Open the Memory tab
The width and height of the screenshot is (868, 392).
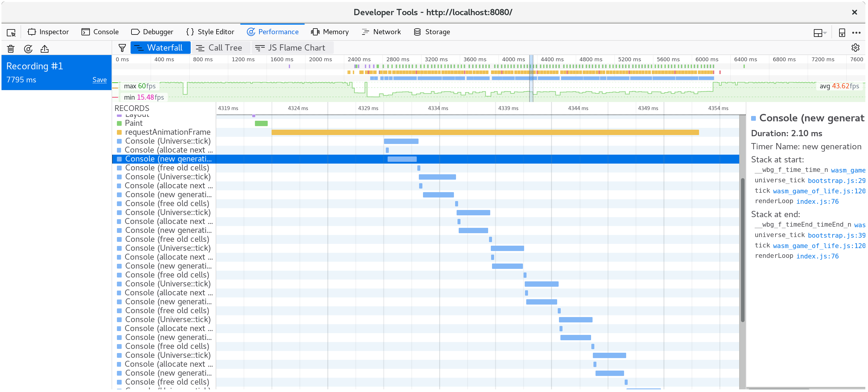click(x=330, y=32)
